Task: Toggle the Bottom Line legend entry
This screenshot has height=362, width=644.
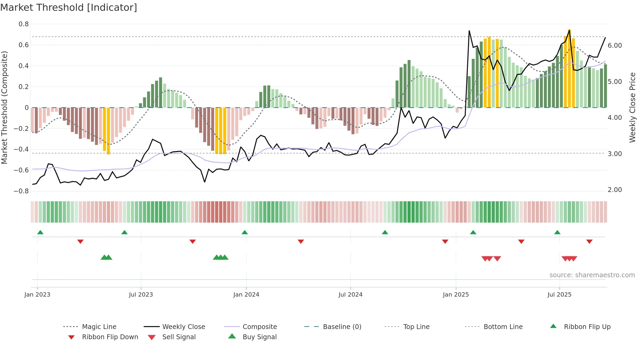Action: click(494, 327)
